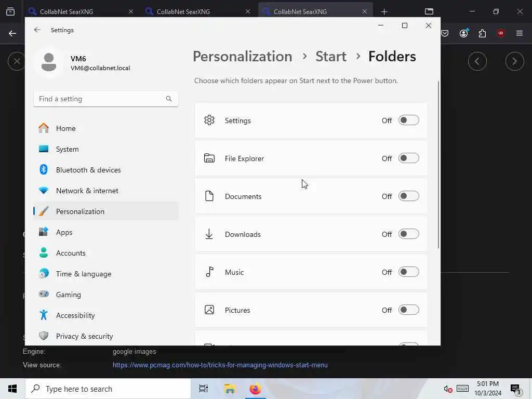
Task: Click the VM6 user profile avatar
Action: point(49,62)
